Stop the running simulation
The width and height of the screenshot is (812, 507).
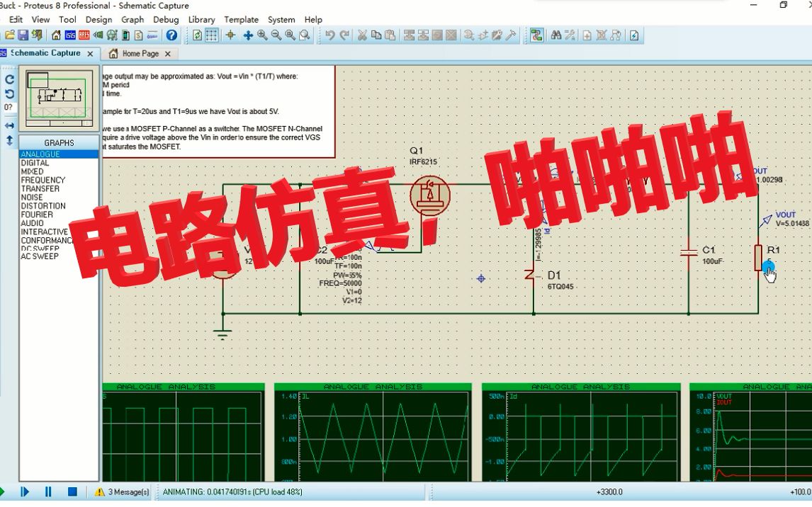tap(71, 491)
